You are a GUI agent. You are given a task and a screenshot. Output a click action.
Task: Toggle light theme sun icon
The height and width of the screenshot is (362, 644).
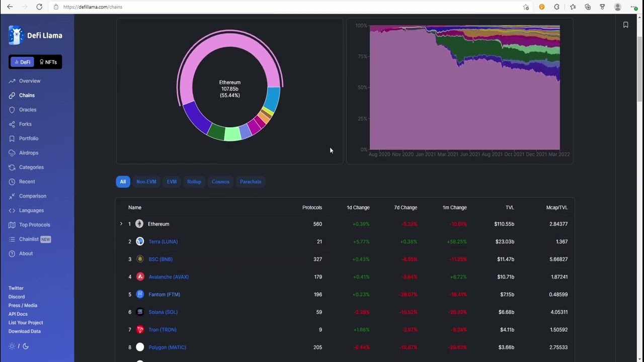tap(12, 346)
